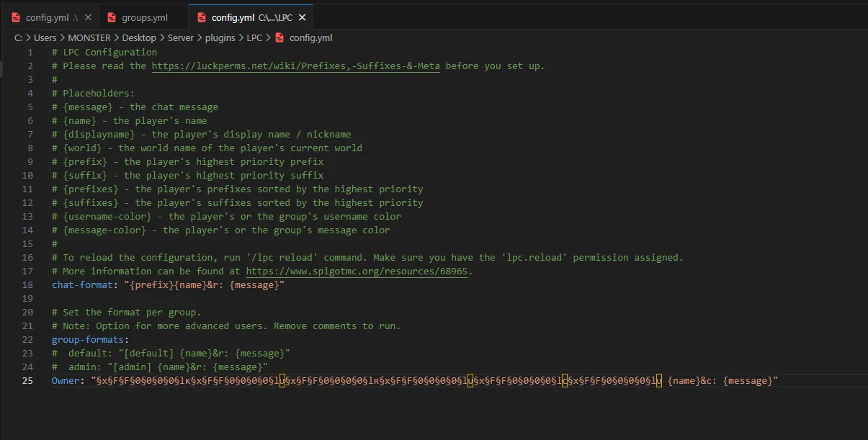Click the {prefixes} sorted comment on line 11
Screen dimensions: 868x440
coord(238,189)
